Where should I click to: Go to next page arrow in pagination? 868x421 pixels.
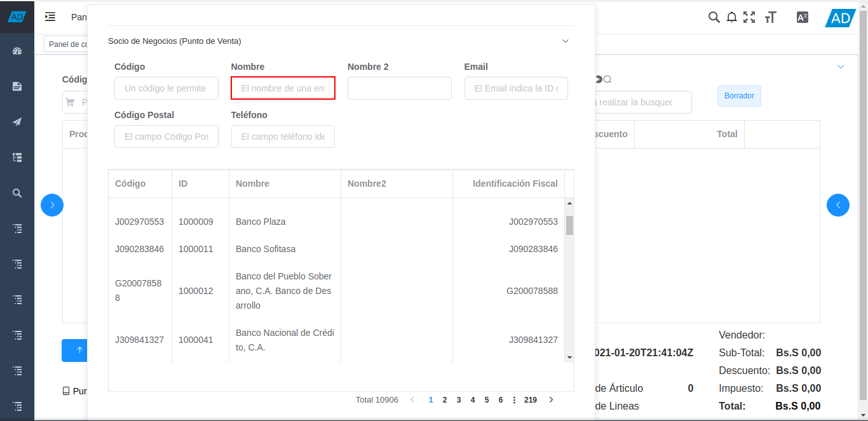click(x=551, y=400)
